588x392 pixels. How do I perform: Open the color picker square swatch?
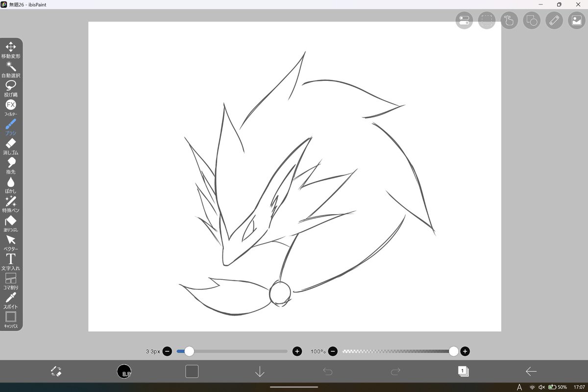click(192, 371)
